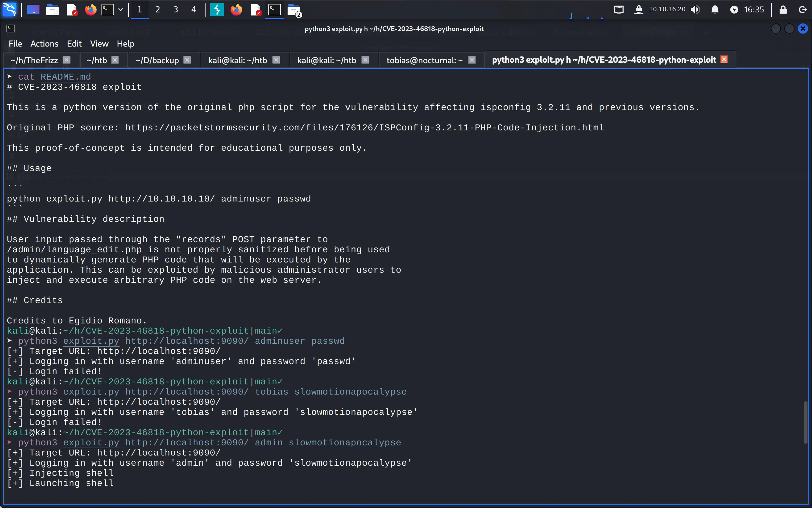Expand the terminal launcher dropdown arrow
The image size is (812, 508).
pyautogui.click(x=121, y=10)
